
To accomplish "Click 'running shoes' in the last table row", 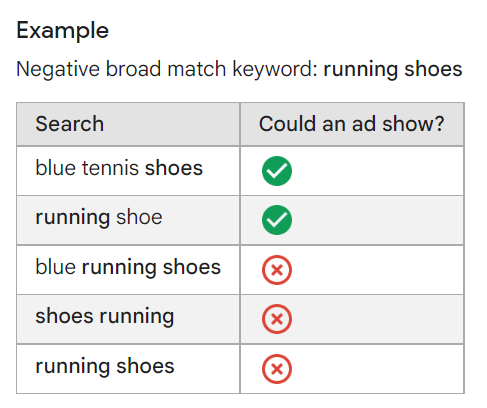I will point(105,366).
